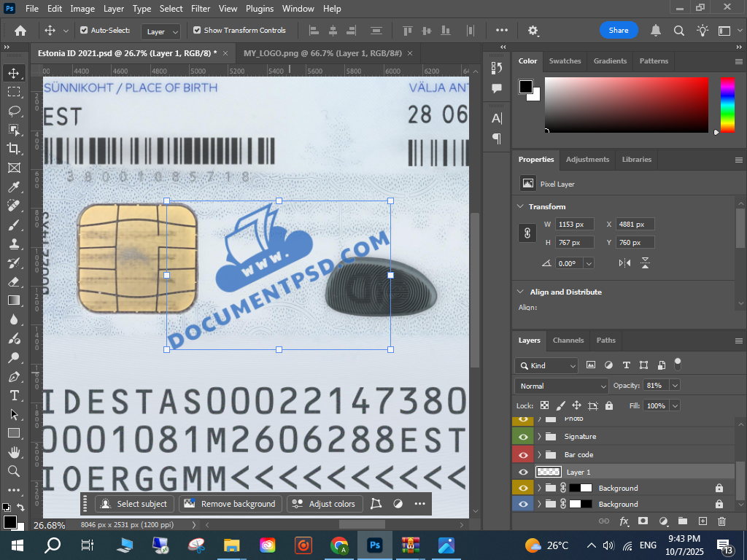Click the Delete layer trash icon
747x560 pixels.
(x=721, y=521)
